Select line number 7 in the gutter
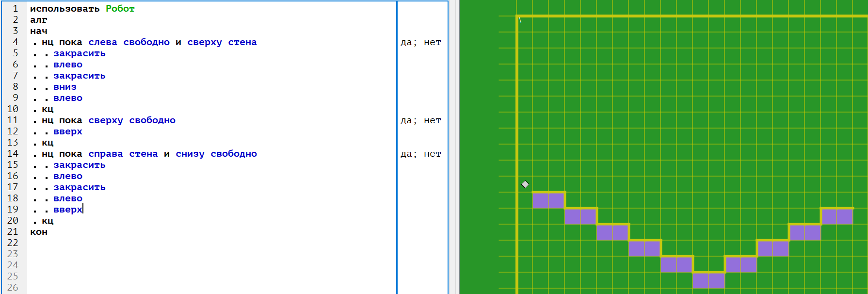 pyautogui.click(x=15, y=76)
